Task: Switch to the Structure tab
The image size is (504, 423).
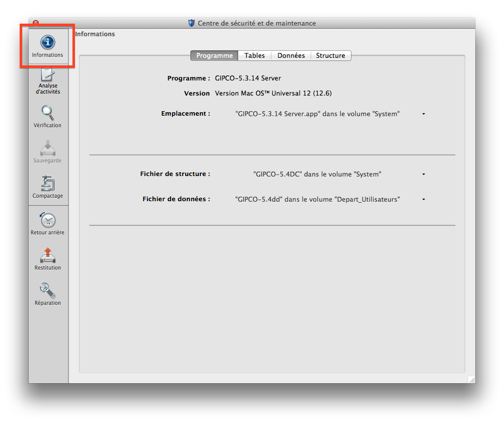Action: (x=330, y=55)
